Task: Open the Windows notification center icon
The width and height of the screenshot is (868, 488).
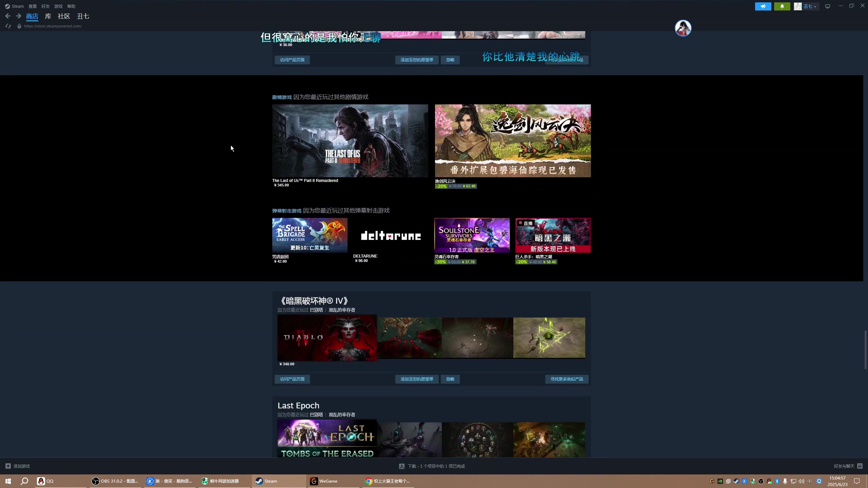Action: coord(857,481)
